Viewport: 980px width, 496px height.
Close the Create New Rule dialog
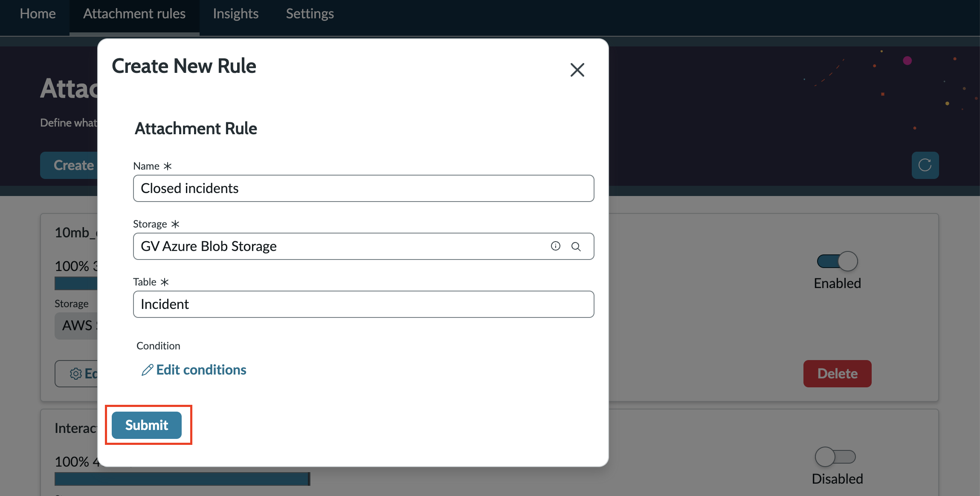577,70
